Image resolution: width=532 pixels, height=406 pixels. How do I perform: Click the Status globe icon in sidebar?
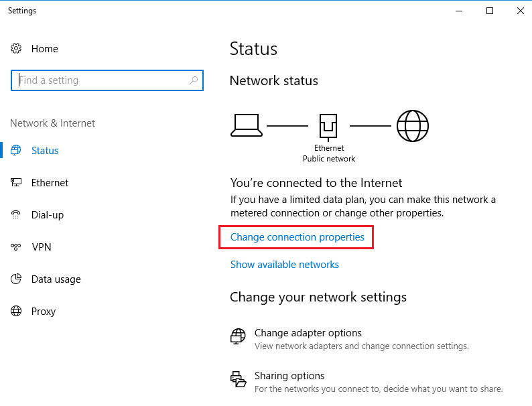[x=16, y=151]
